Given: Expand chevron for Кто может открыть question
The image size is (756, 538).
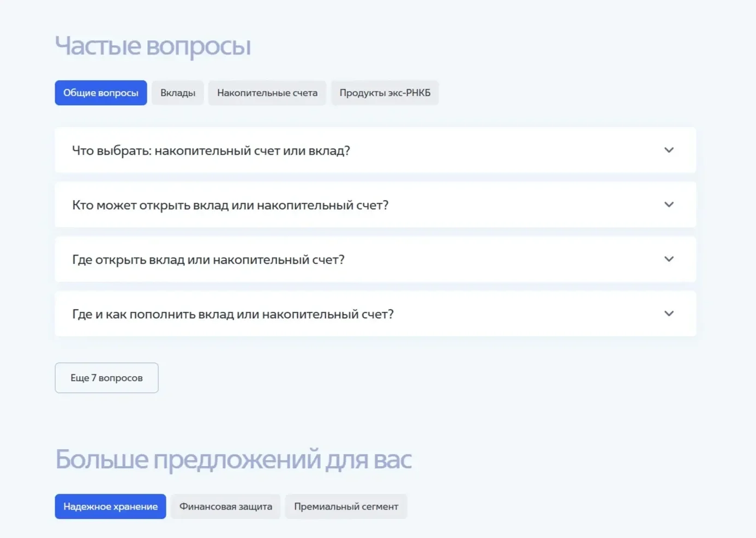Looking at the screenshot, I should coord(669,204).
